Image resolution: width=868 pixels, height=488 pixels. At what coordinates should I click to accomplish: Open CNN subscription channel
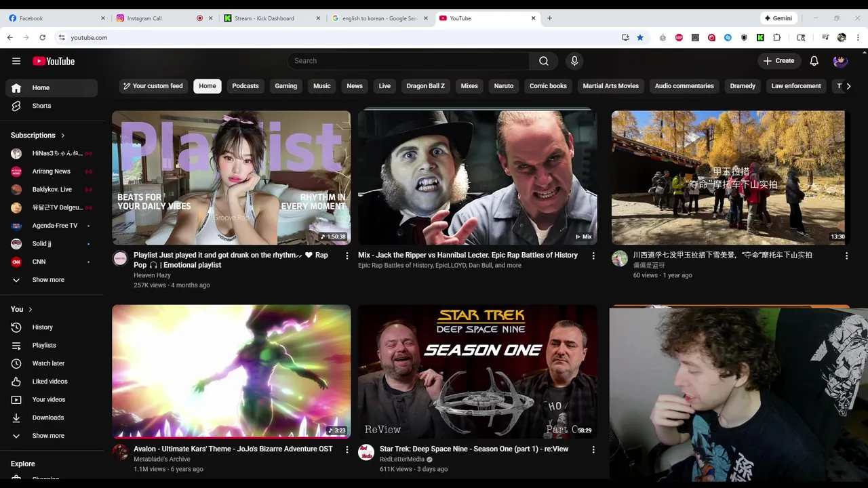click(52, 262)
